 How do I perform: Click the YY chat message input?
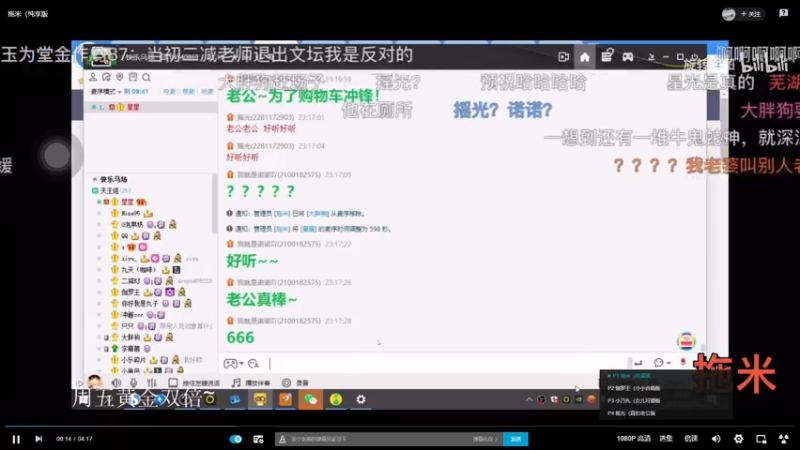pos(446,363)
